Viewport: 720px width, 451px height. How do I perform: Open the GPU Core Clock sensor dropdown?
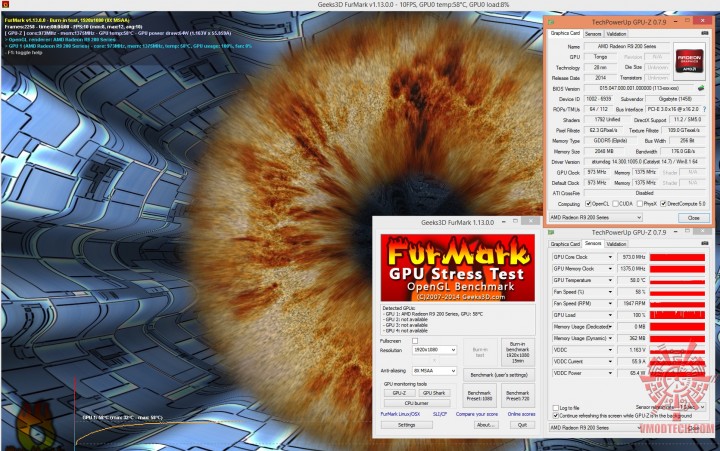point(610,257)
